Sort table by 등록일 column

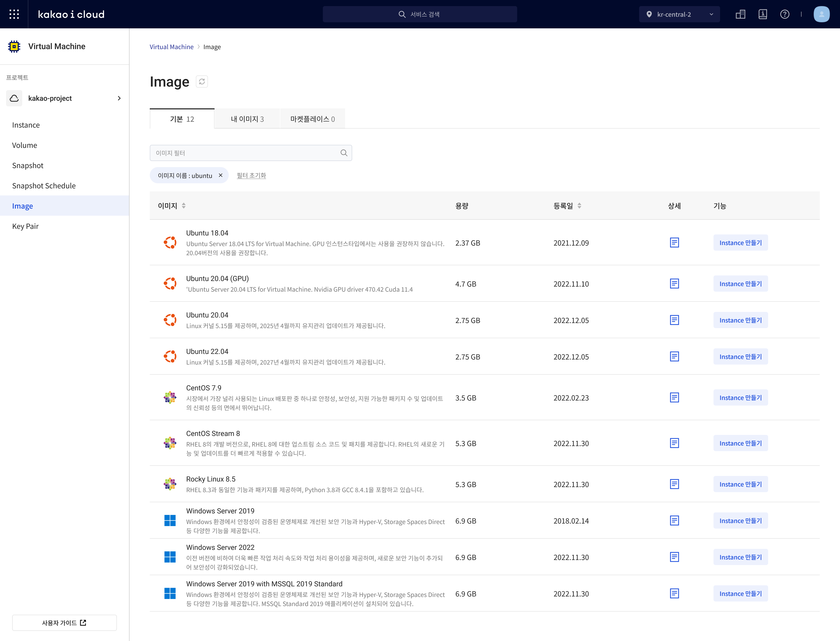pyautogui.click(x=579, y=206)
